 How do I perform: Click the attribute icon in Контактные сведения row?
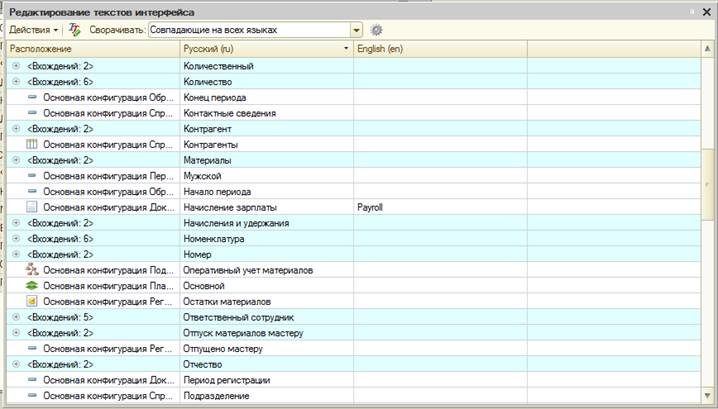coord(32,113)
